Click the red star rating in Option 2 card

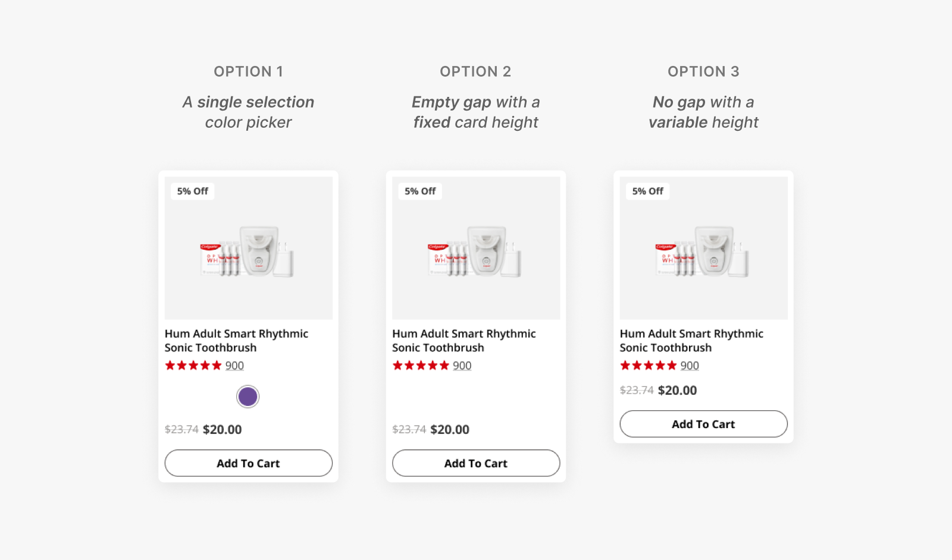[x=421, y=366]
